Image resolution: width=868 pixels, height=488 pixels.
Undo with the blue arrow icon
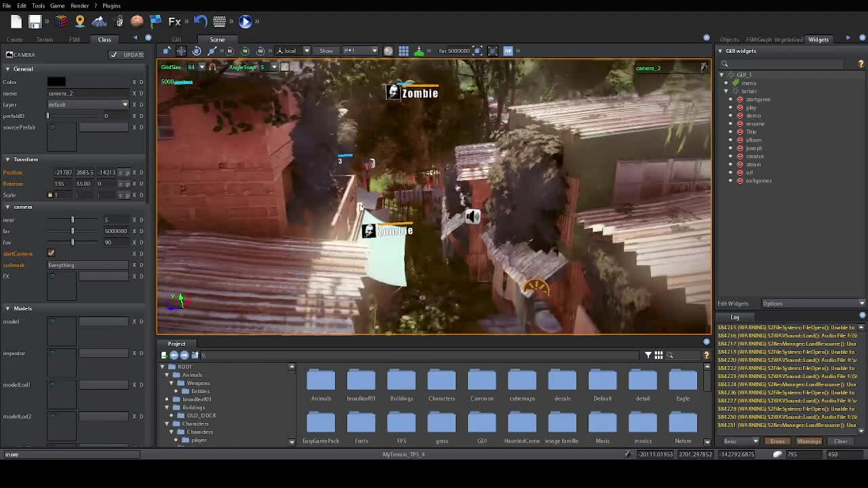(200, 22)
